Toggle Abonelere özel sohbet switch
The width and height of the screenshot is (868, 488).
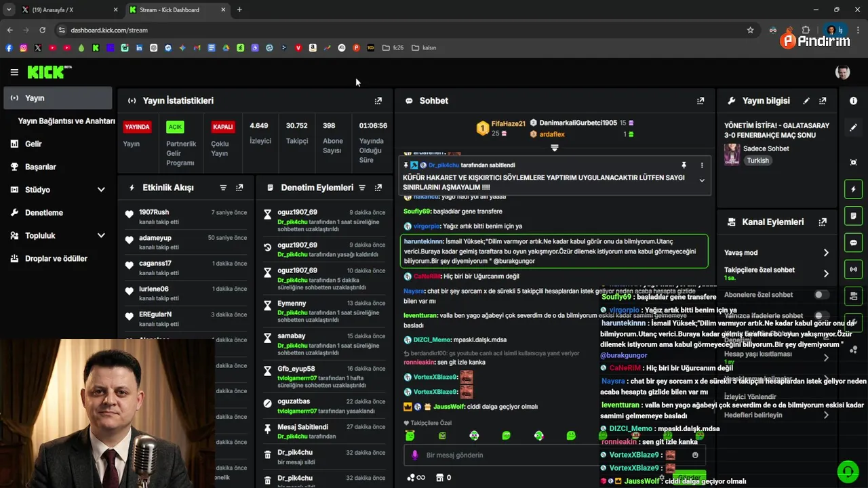[822, 295]
